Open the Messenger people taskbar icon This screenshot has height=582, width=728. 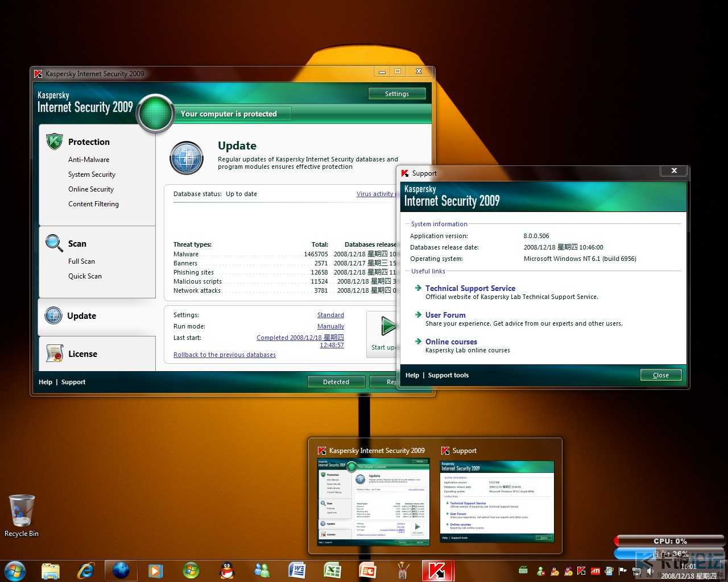[x=262, y=571]
